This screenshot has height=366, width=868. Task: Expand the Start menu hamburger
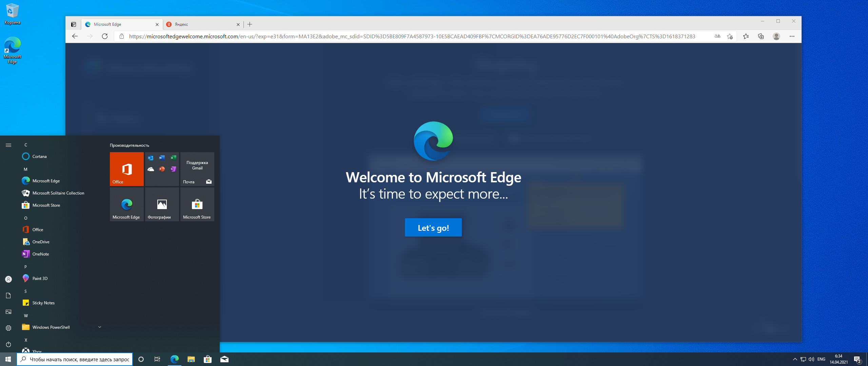[8, 145]
